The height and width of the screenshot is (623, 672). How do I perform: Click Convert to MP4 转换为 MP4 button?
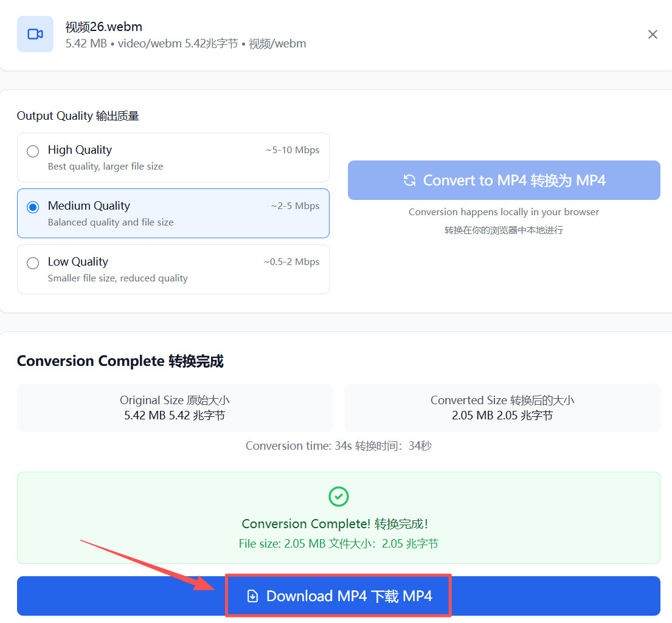pyautogui.click(x=504, y=181)
